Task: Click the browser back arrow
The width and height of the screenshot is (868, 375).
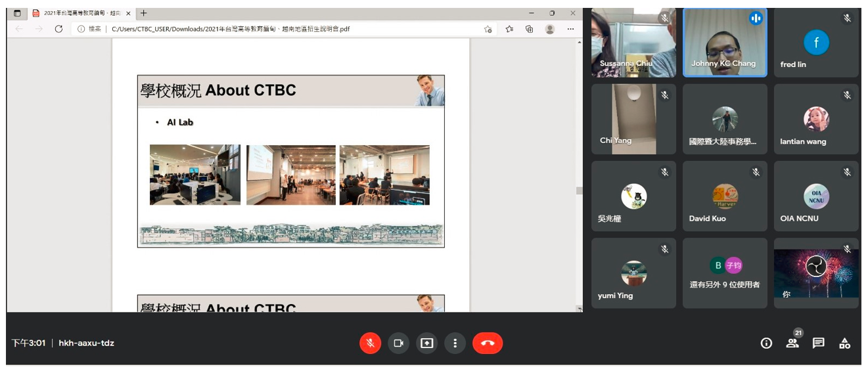Action: tap(19, 29)
